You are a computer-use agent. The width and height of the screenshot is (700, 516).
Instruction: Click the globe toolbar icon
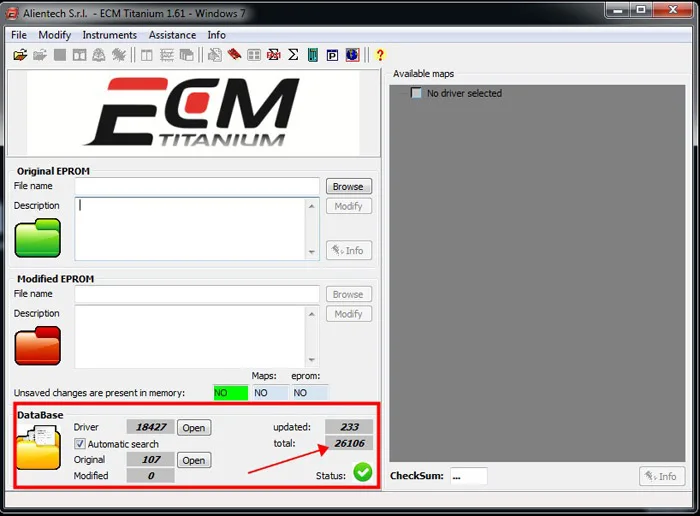coord(352,55)
